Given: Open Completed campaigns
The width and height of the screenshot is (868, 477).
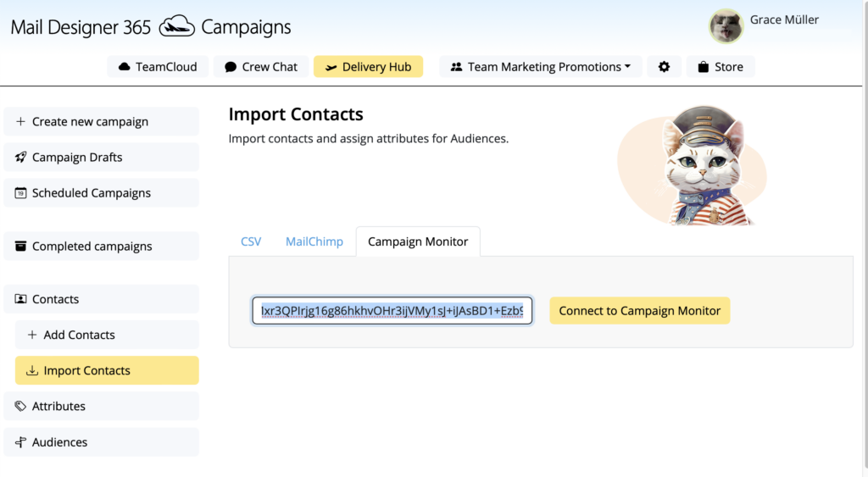Looking at the screenshot, I should point(102,247).
